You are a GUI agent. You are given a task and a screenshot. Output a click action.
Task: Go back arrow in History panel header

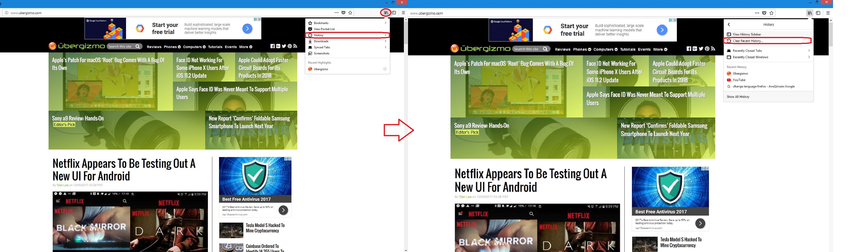pos(729,25)
